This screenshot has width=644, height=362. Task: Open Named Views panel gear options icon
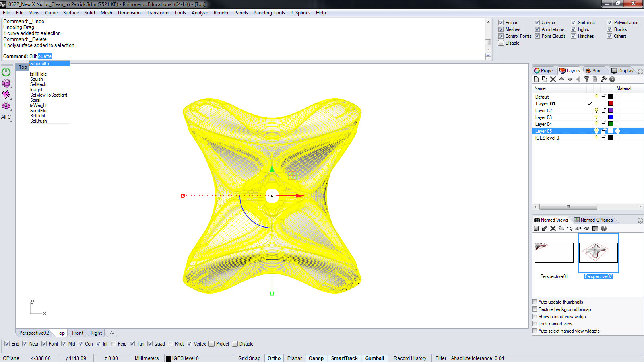(x=640, y=221)
